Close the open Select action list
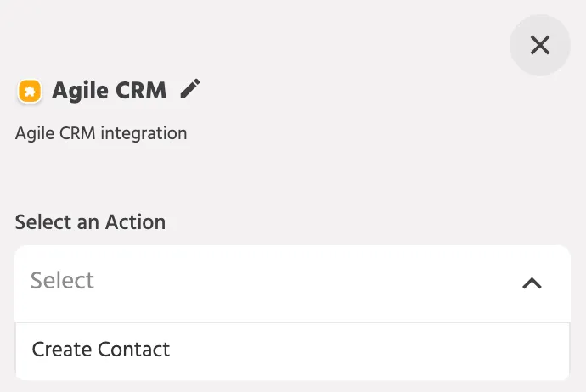 [x=532, y=283]
